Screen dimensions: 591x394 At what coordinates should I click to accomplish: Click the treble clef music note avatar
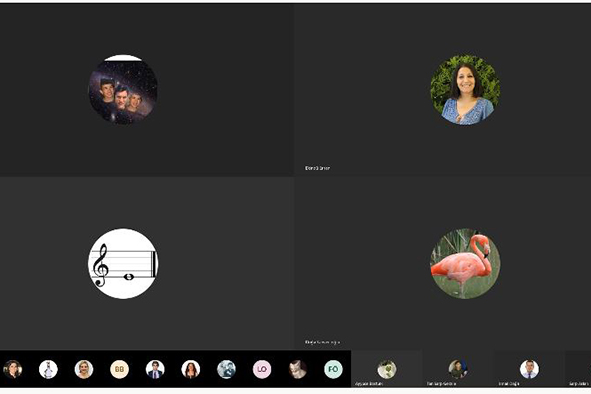coord(123,263)
